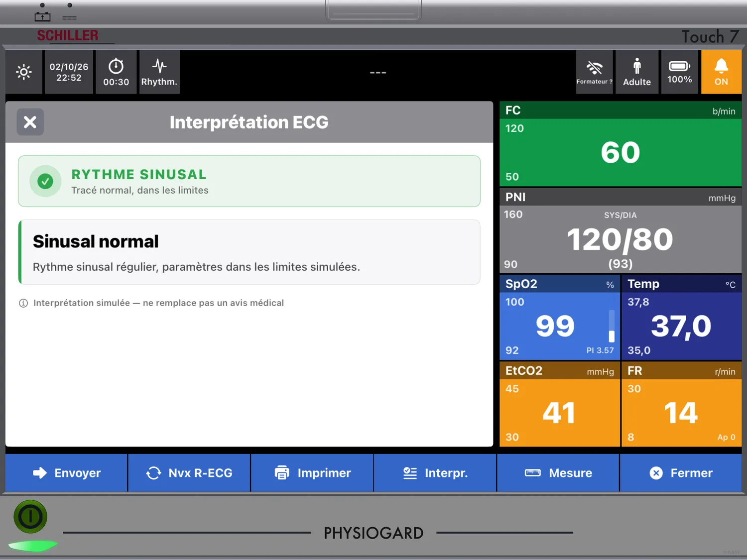The width and height of the screenshot is (747, 560).
Task: Click the FC upper limit 120
Action: pyautogui.click(x=514, y=128)
